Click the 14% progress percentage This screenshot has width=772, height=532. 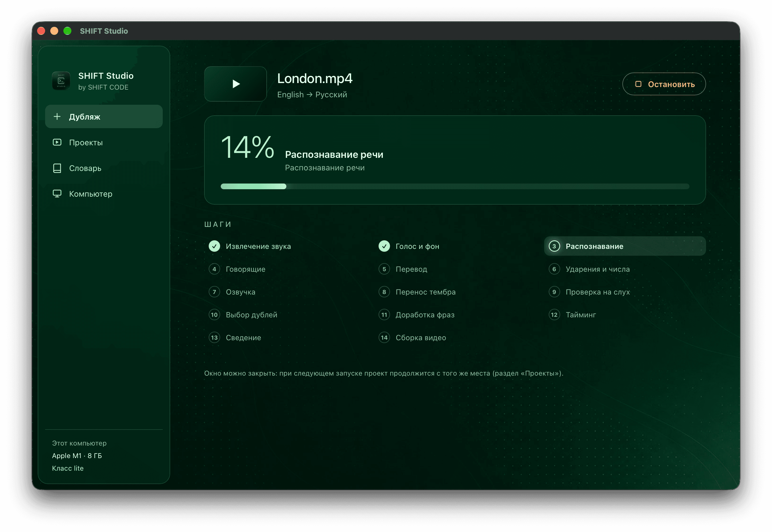[x=248, y=147]
